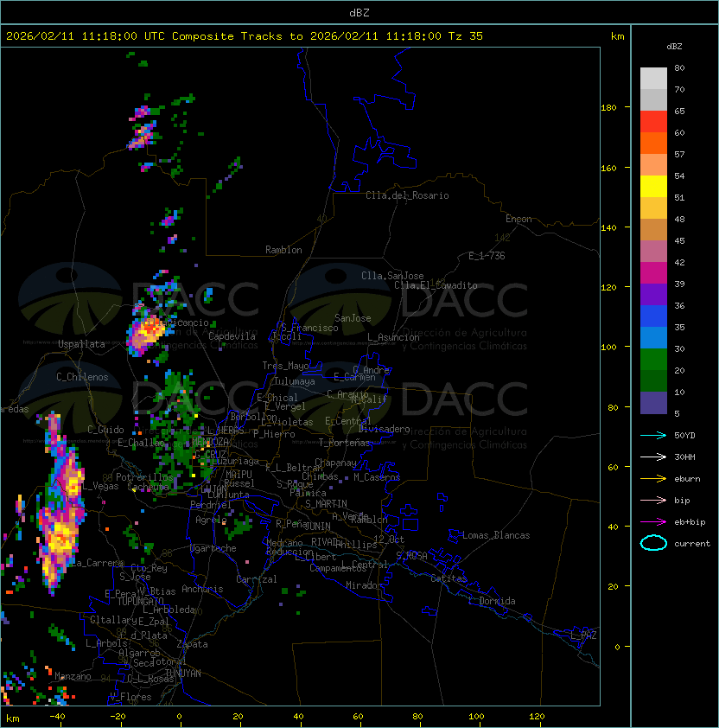The image size is (719, 728).
Task: Select the 'Uspallata' map label
Action: click(x=81, y=344)
